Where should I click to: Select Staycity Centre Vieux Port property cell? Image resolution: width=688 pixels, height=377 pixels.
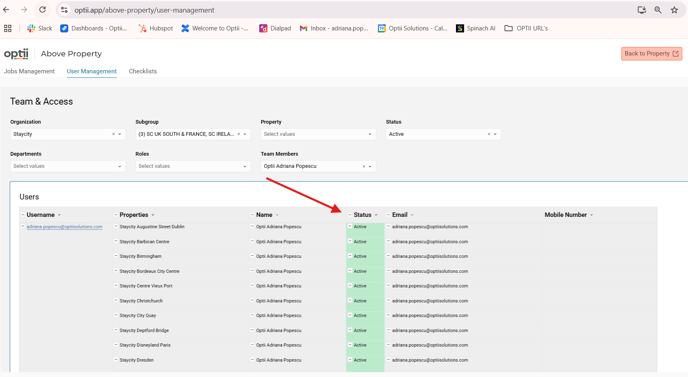[146, 286]
